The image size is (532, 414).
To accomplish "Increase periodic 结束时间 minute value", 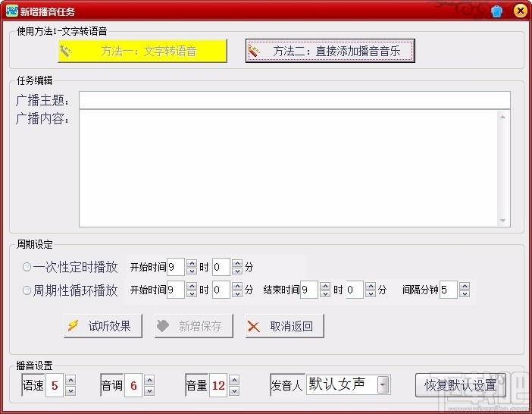I will pos(371,286).
